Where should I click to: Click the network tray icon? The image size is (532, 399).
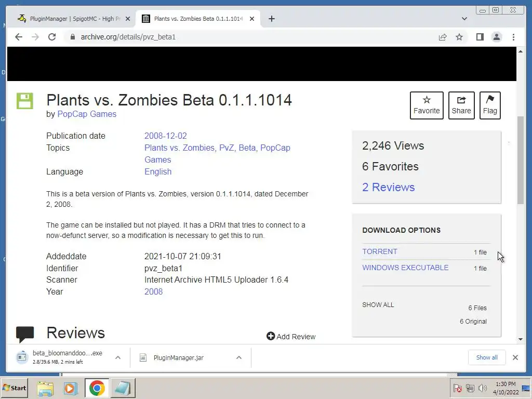[x=470, y=388]
